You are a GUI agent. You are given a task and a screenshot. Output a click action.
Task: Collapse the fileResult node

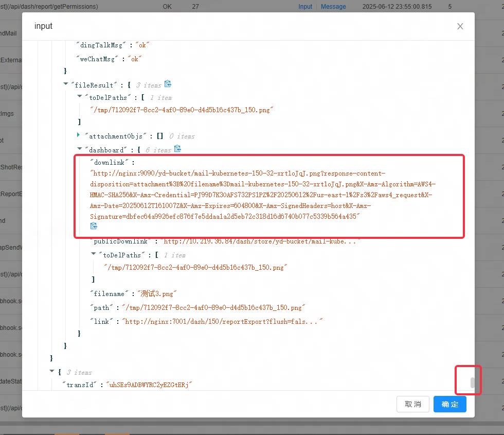pos(66,84)
